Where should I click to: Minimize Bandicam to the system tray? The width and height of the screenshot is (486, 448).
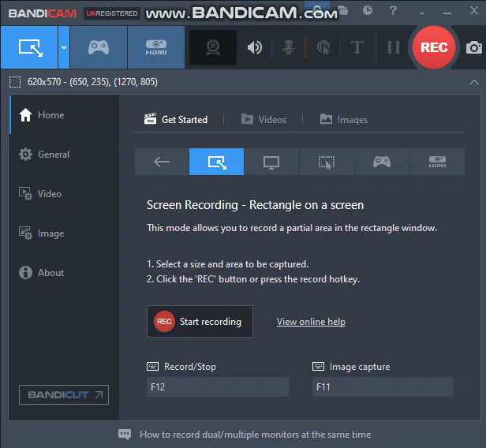[x=422, y=13]
